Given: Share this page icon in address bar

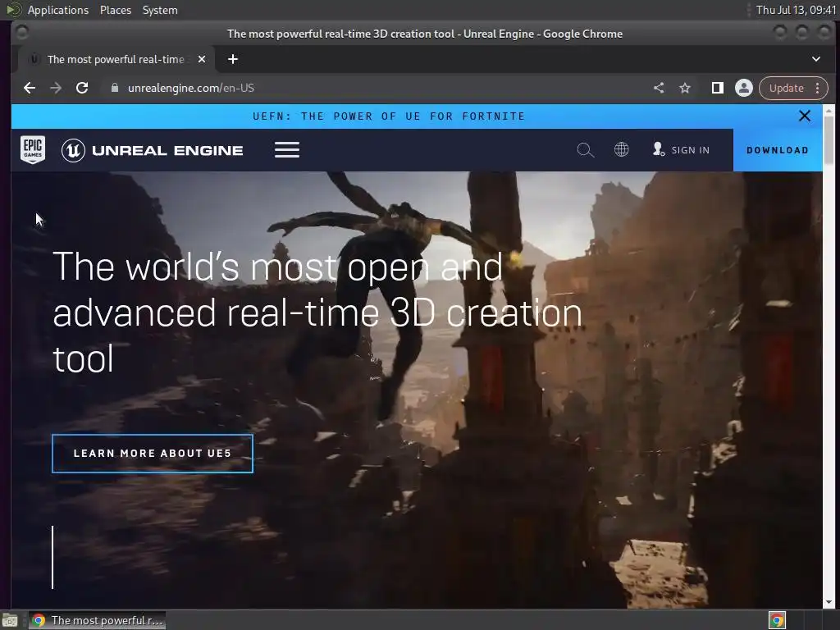Looking at the screenshot, I should tap(659, 88).
